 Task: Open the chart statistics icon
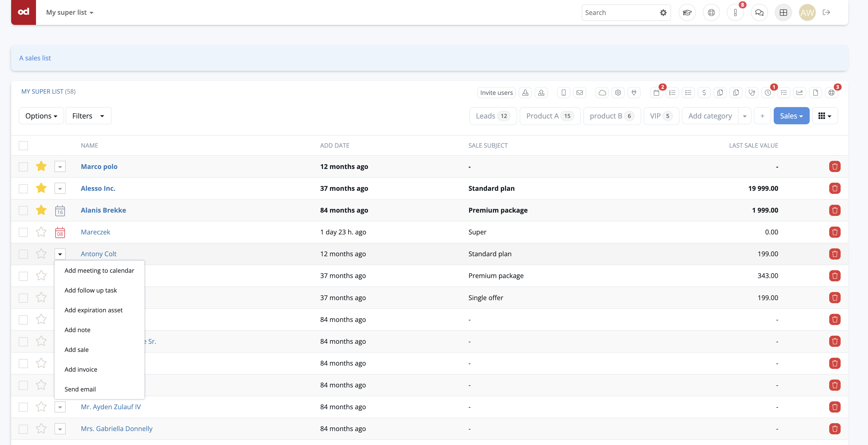coord(799,92)
